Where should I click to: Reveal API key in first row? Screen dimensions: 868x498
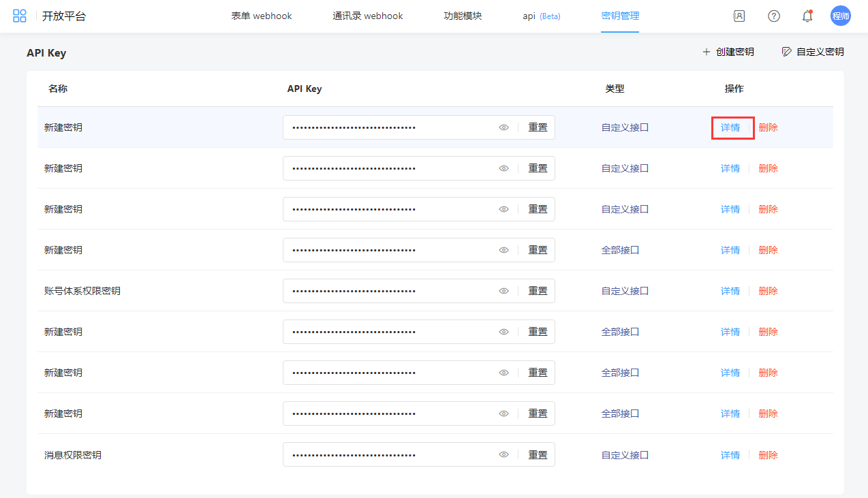(504, 127)
